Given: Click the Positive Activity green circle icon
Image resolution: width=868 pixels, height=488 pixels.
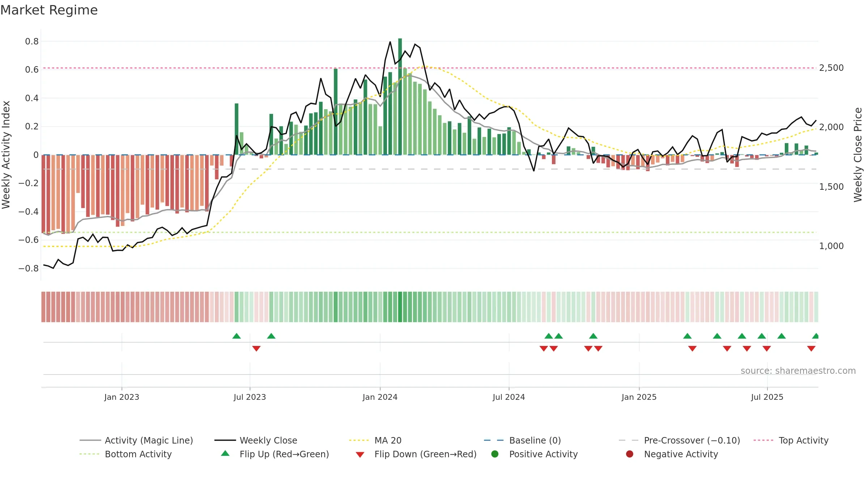Looking at the screenshot, I should (495, 454).
